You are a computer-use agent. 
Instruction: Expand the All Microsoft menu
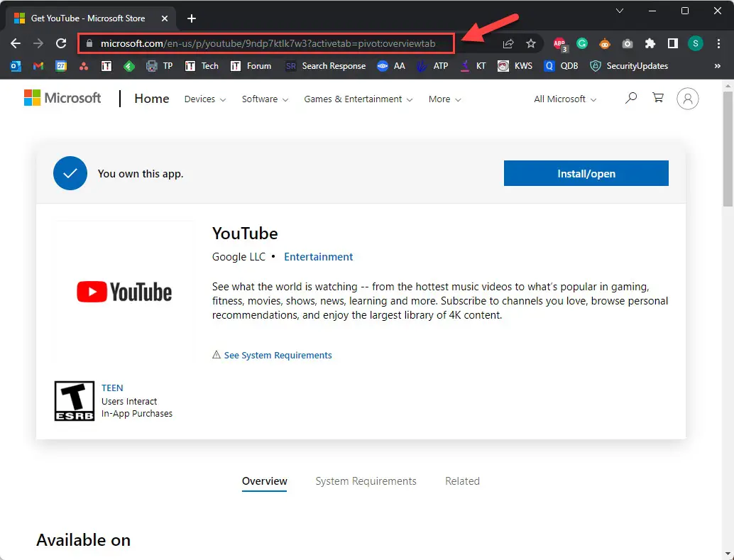[565, 99]
